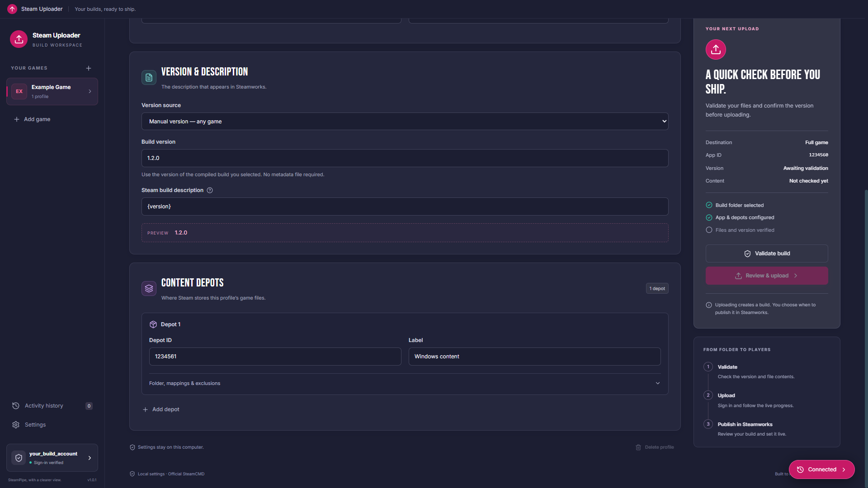This screenshot has height=488, width=868.
Task: Open Settings via the gear icon
Action: click(16, 425)
